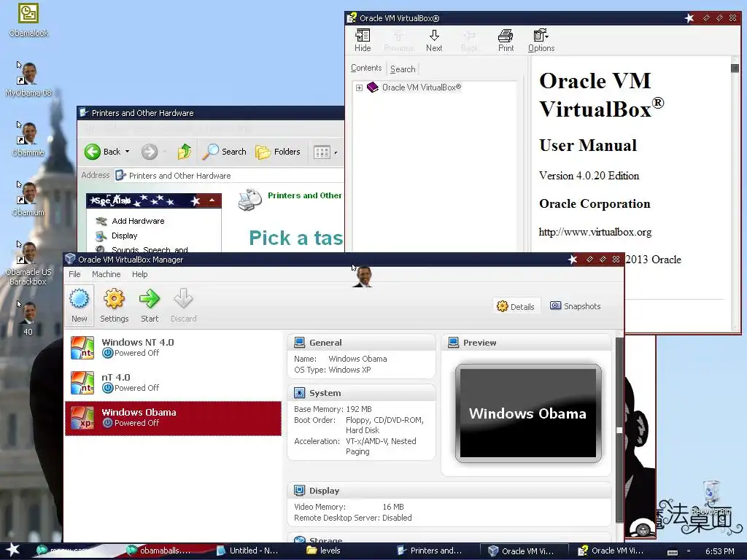Open desktop shortcut labeled 40
Screen dimensions: 747x560
(x=28, y=318)
